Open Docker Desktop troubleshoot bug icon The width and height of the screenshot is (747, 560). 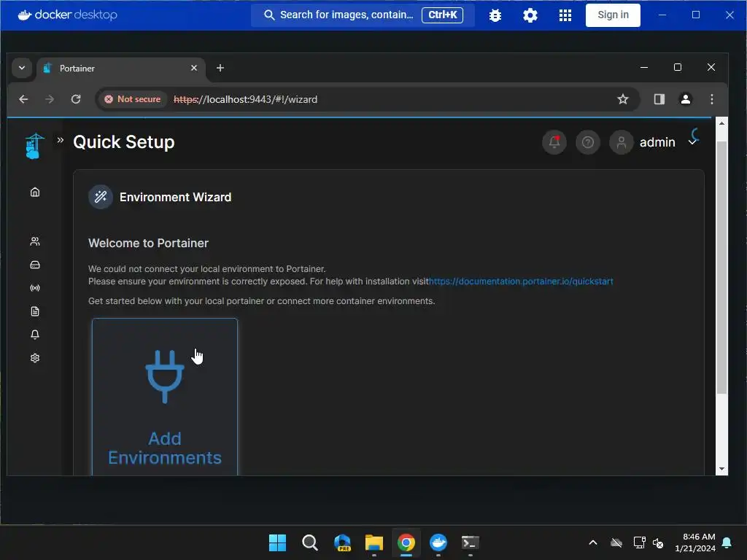coord(495,15)
